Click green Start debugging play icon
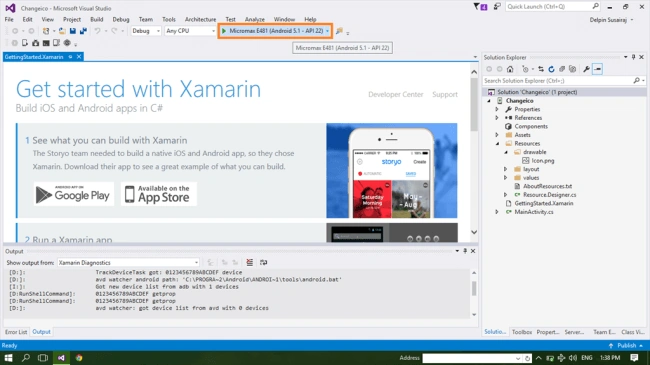The image size is (650, 365). 224,31
